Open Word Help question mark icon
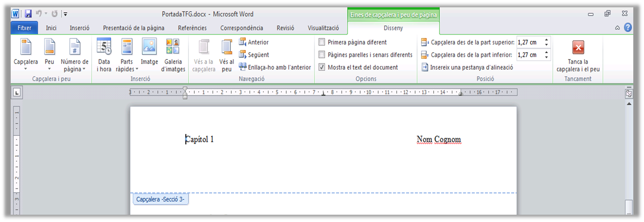This screenshot has width=644, height=222. 628,28
